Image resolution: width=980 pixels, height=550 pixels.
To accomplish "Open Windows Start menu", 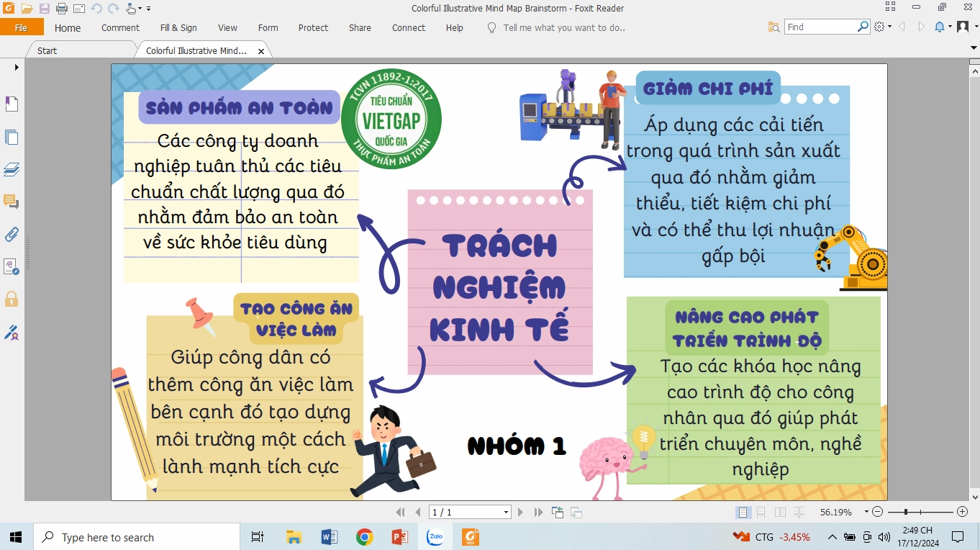I will click(16, 537).
